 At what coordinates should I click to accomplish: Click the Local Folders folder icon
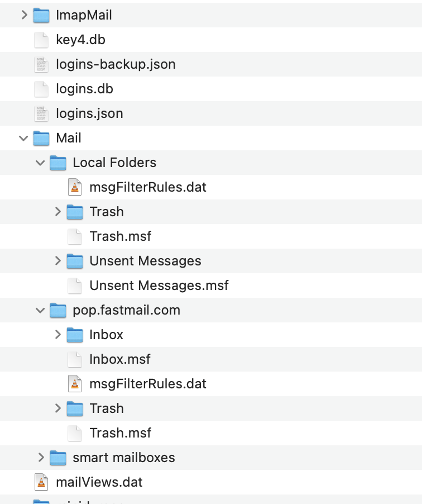[x=58, y=163]
